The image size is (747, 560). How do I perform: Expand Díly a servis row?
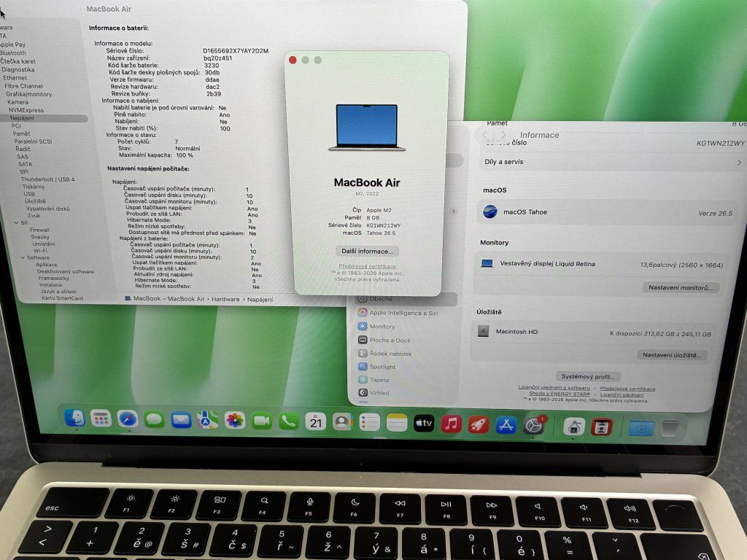pyautogui.click(x=613, y=162)
